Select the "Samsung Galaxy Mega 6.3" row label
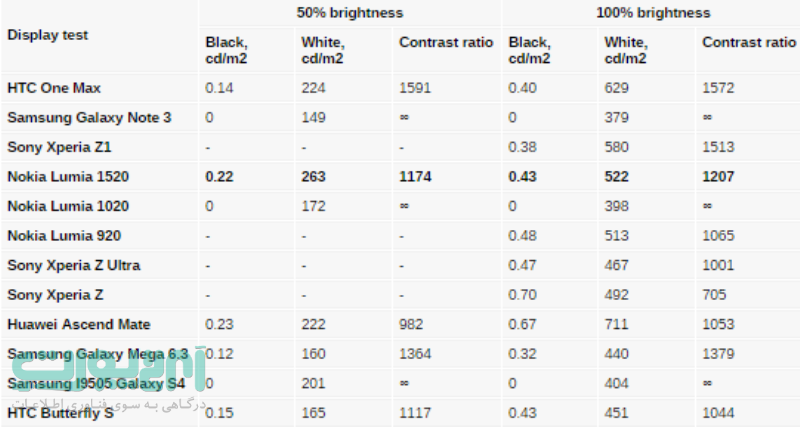This screenshot has height=427, width=800. [97, 354]
